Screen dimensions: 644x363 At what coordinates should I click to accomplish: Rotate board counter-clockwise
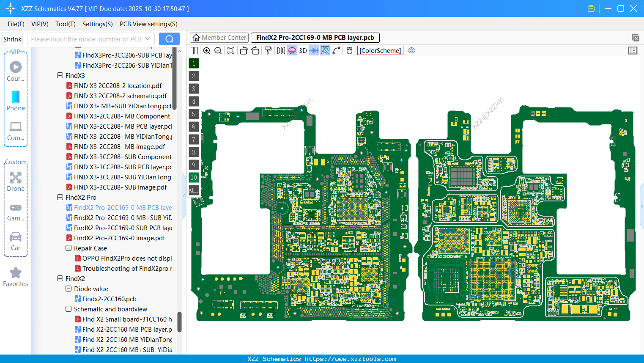click(x=244, y=51)
